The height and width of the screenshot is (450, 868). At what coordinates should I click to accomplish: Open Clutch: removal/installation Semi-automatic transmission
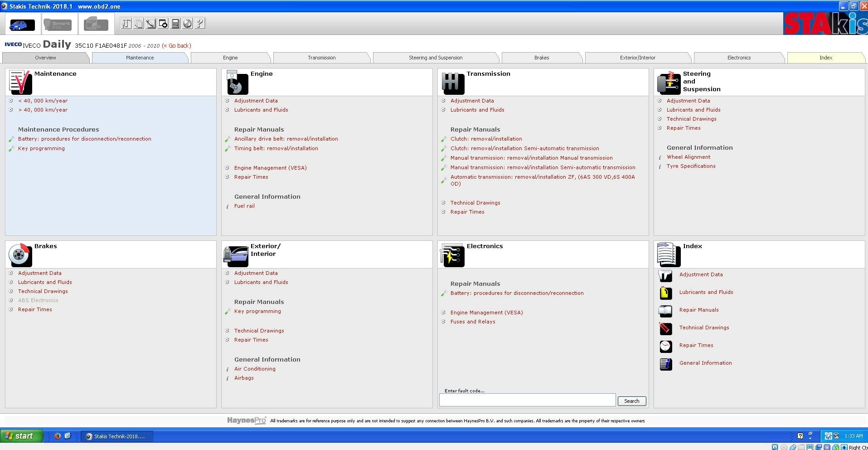(x=524, y=148)
